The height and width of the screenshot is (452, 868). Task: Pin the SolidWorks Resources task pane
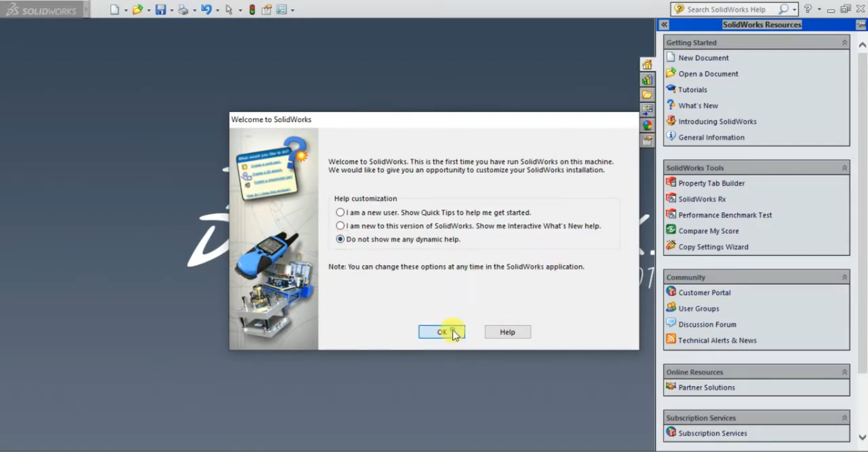click(861, 24)
